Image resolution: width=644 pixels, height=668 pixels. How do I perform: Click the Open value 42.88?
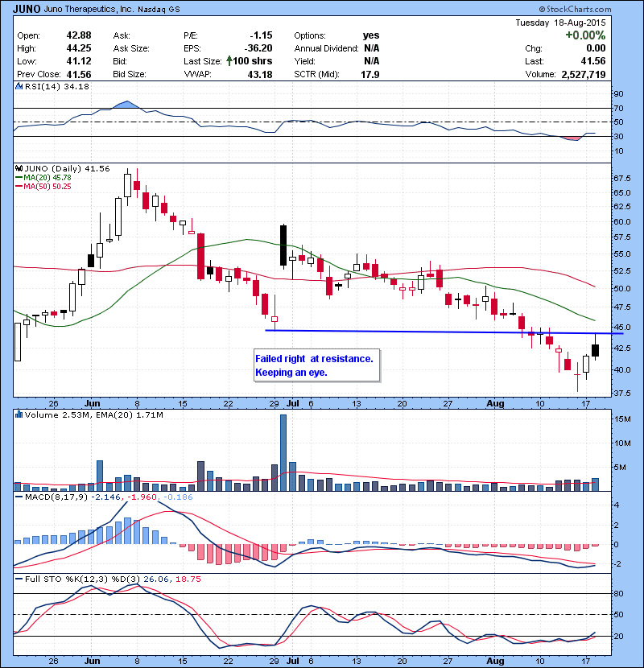click(x=79, y=35)
